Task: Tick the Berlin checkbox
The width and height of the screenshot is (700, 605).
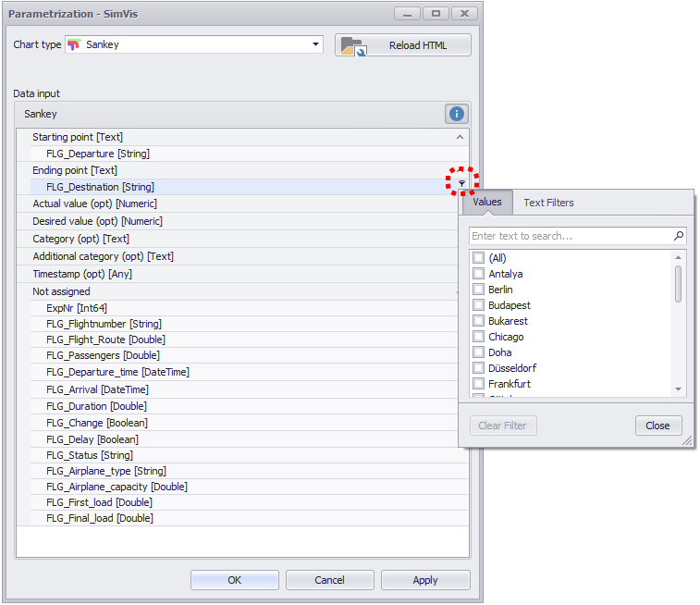Action: coord(478,290)
